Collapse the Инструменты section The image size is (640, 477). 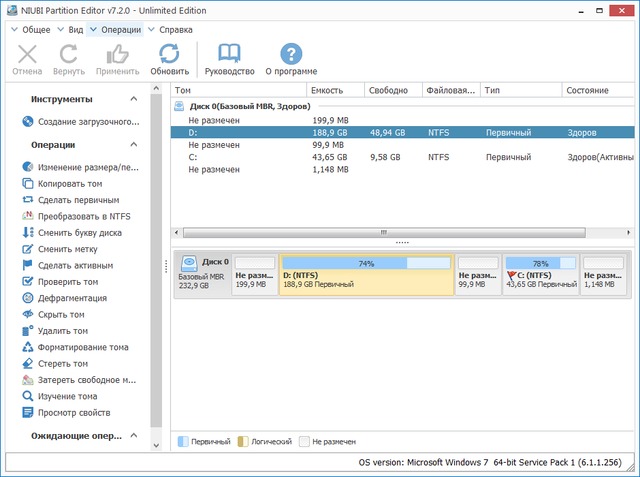click(x=133, y=100)
